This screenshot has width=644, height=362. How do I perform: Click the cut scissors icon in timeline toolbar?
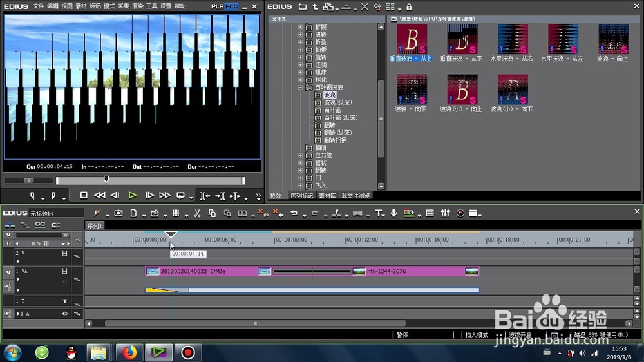tap(197, 213)
